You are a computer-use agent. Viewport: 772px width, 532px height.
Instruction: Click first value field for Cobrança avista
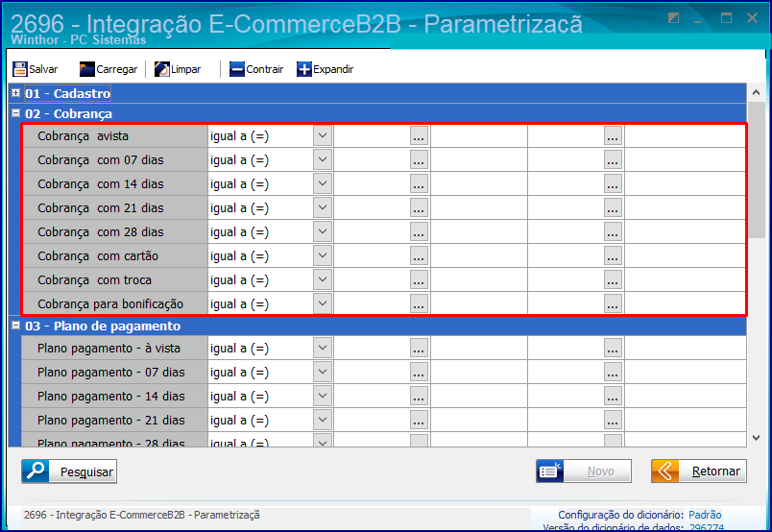372,135
